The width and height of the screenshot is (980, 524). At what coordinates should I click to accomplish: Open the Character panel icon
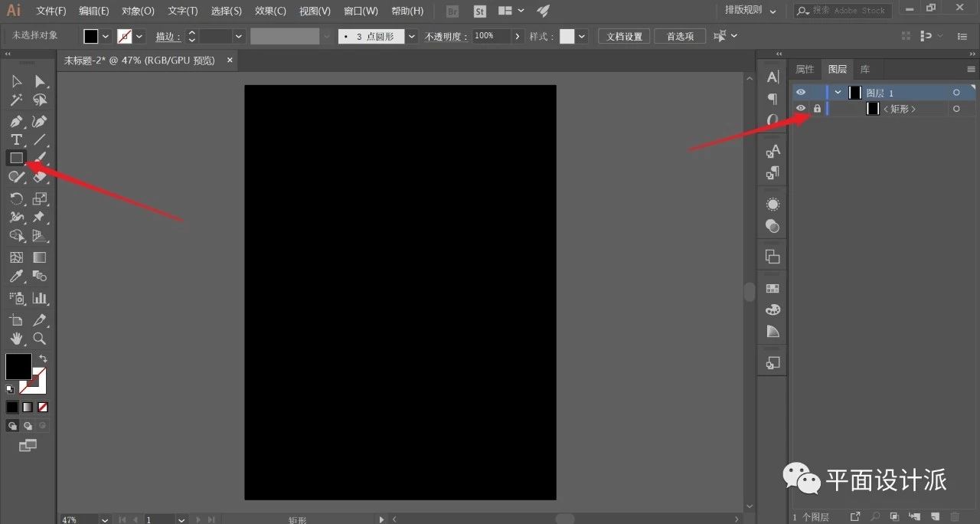point(773,77)
